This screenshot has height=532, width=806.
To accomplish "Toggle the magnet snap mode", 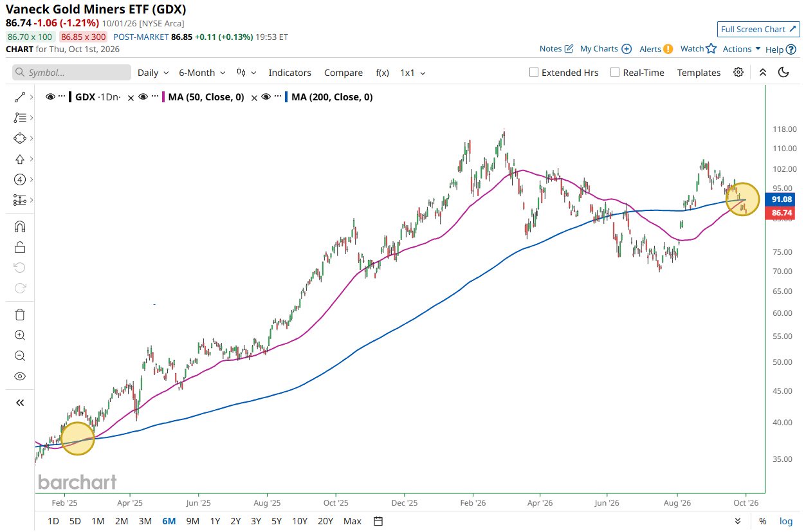I will pyautogui.click(x=19, y=226).
